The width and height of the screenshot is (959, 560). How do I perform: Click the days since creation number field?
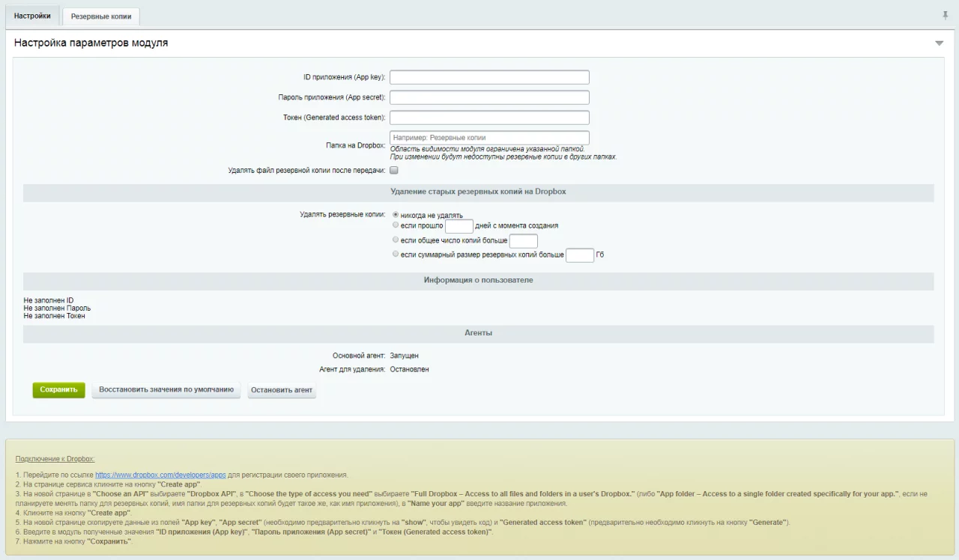click(x=459, y=226)
